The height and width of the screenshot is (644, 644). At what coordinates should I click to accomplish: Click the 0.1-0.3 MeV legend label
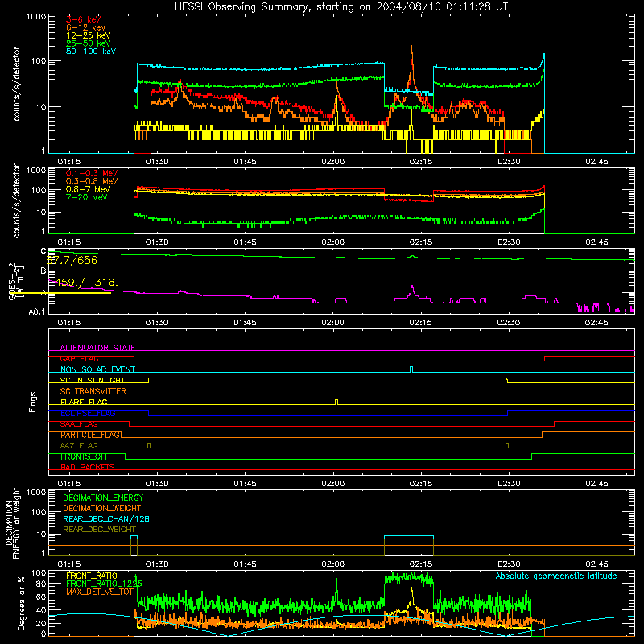click(x=92, y=173)
